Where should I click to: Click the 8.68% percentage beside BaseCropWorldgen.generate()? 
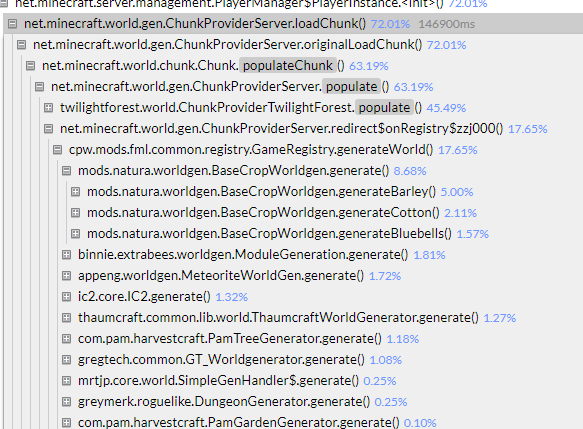point(410,171)
